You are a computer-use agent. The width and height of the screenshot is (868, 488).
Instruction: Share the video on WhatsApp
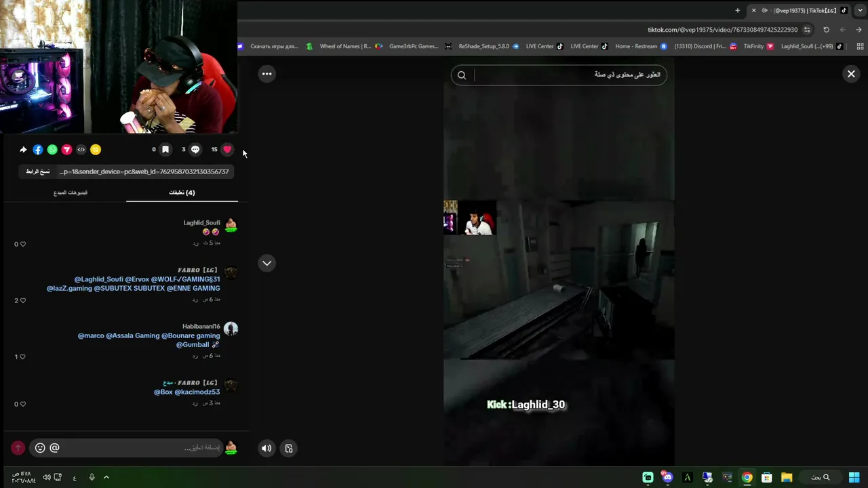(x=52, y=150)
